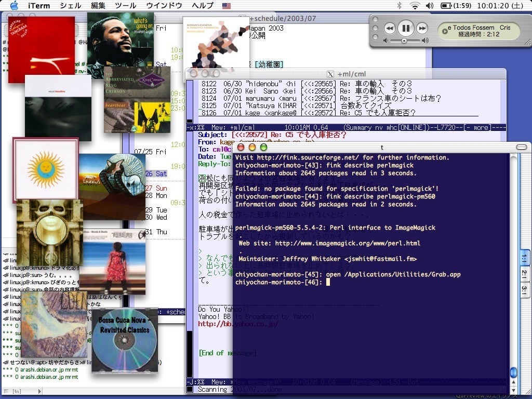Click the iTunes mini player resize grip
Screen dimensions: 532x399
coord(528,43)
